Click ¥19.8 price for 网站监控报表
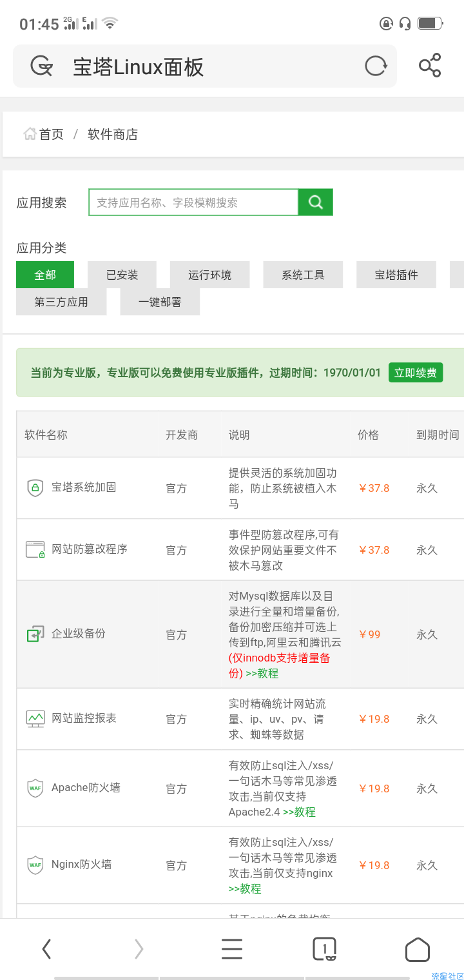 pos(374,719)
